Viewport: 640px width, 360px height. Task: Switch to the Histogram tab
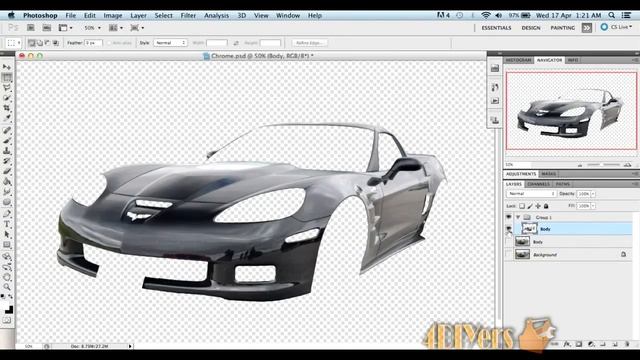(x=518, y=60)
